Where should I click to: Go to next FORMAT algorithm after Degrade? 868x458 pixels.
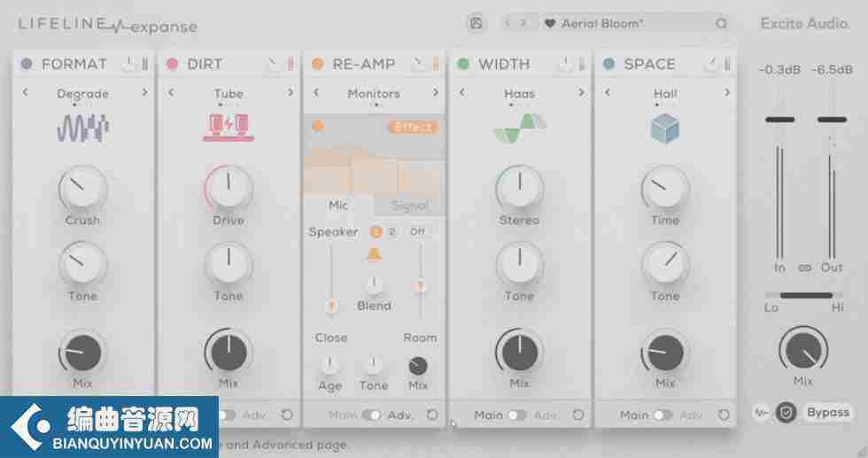[x=145, y=92]
